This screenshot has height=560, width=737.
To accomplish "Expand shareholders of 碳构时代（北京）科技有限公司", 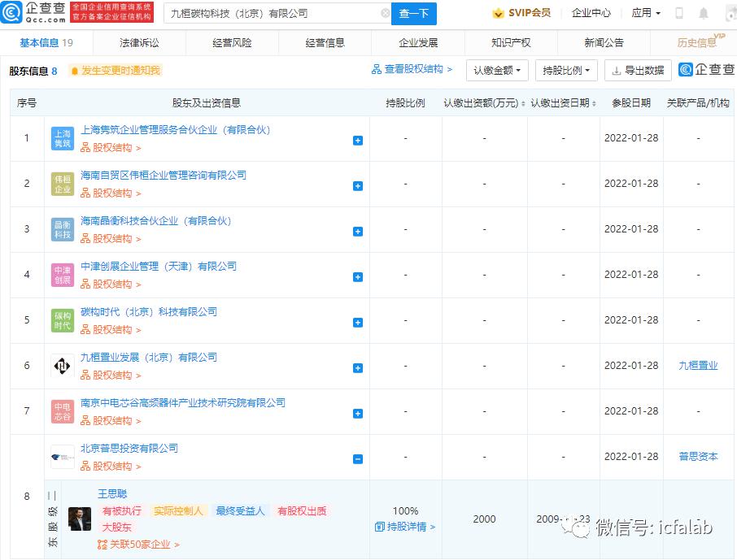I will point(358,323).
